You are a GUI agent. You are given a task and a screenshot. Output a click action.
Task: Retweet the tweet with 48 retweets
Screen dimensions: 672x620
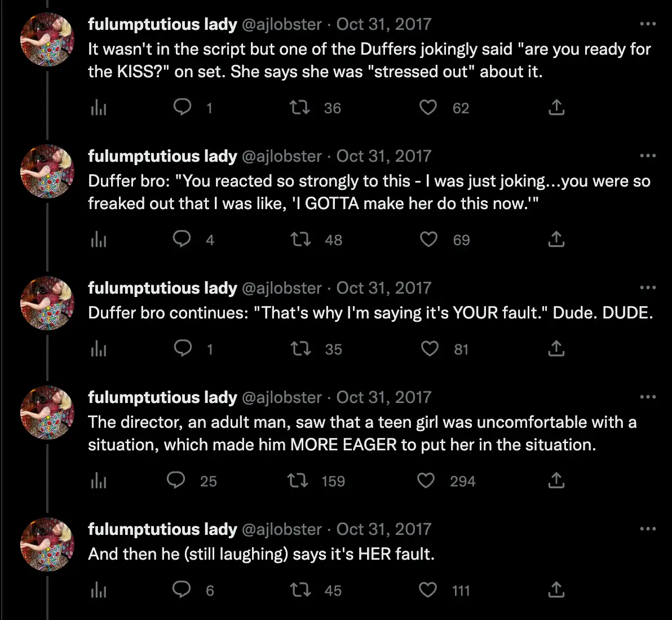pyautogui.click(x=300, y=240)
